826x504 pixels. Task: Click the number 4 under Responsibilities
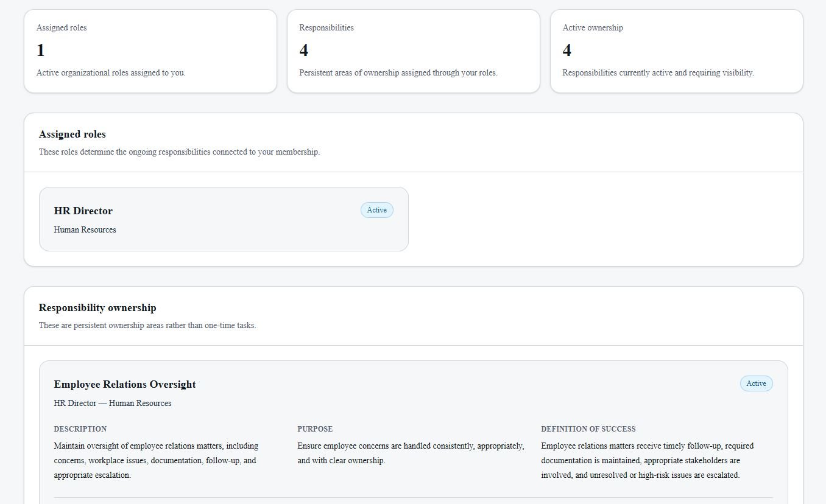pos(304,50)
